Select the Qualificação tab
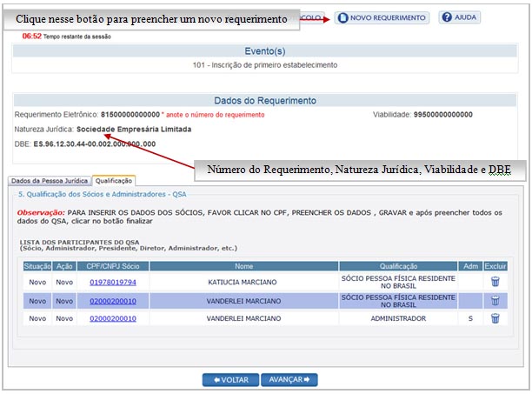This screenshot has height=394, width=532. click(114, 179)
